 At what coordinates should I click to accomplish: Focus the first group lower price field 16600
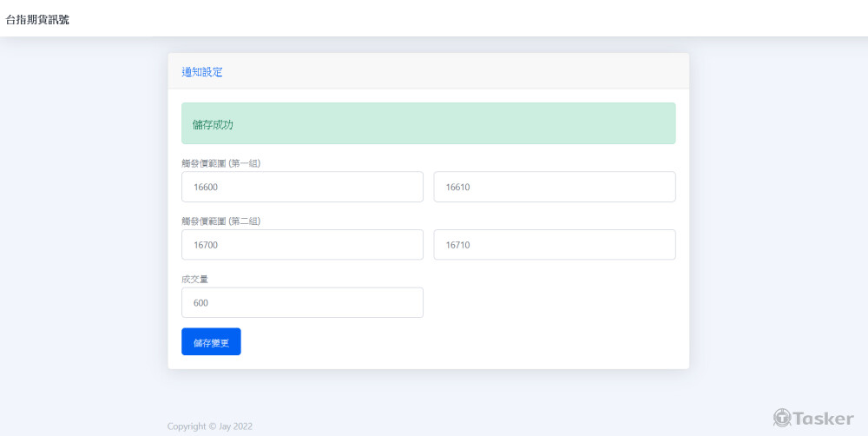(302, 187)
